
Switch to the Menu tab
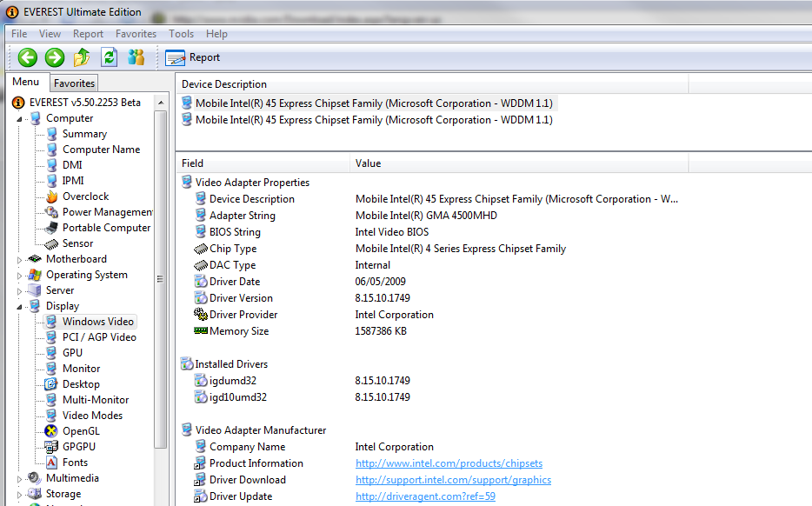(x=26, y=82)
